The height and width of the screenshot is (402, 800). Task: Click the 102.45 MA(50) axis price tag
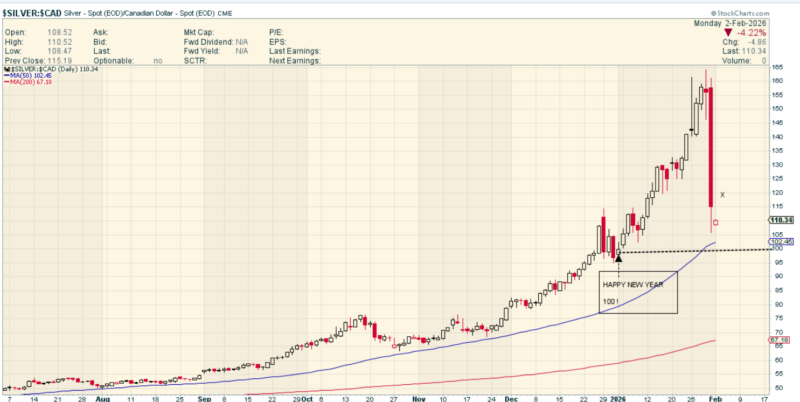781,241
